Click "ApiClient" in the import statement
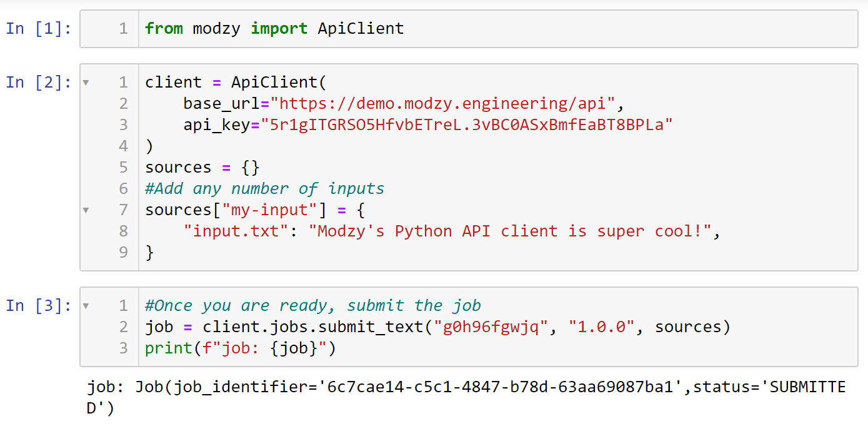The width and height of the screenshot is (868, 426). coord(361,29)
